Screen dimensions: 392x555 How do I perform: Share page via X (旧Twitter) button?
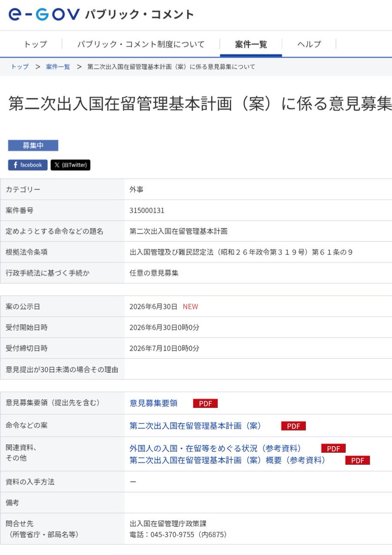(x=70, y=165)
